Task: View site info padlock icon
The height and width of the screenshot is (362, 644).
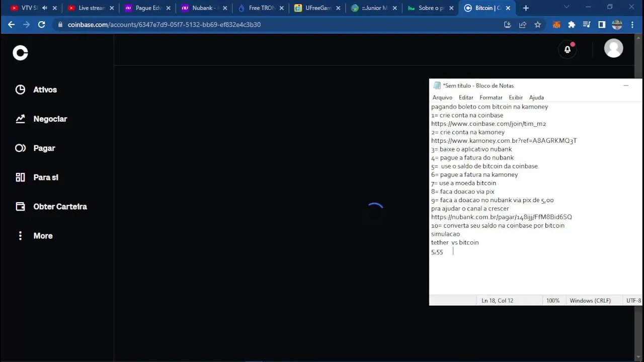Action: pyautogui.click(x=60, y=25)
